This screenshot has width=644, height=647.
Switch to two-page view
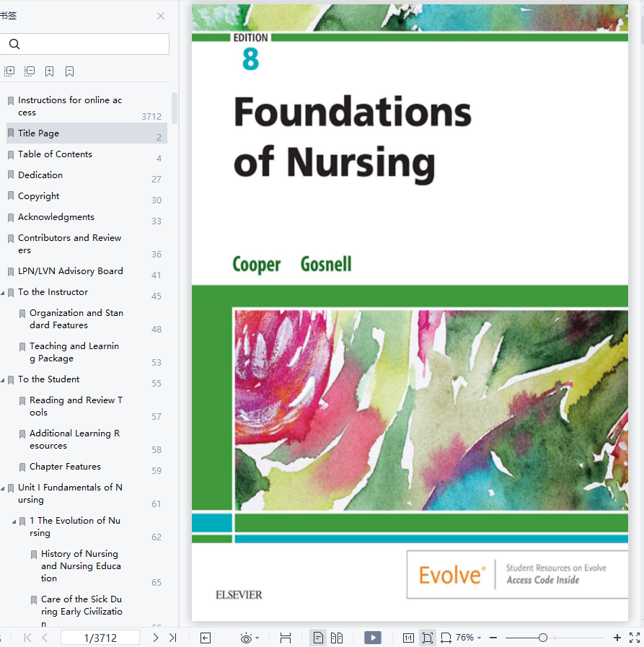tap(337, 638)
